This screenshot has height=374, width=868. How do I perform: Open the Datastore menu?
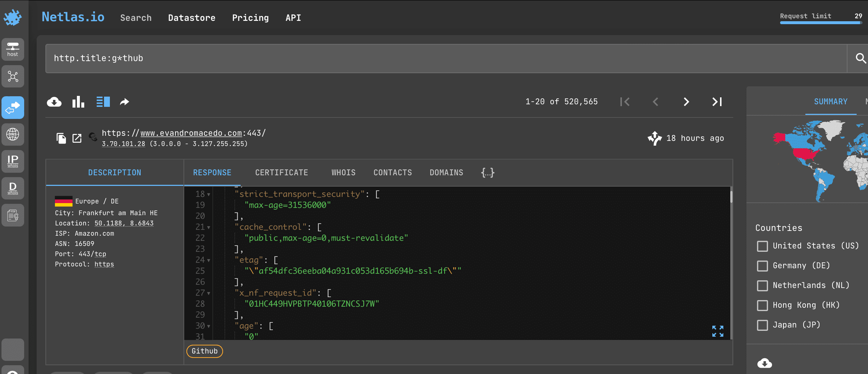[192, 18]
